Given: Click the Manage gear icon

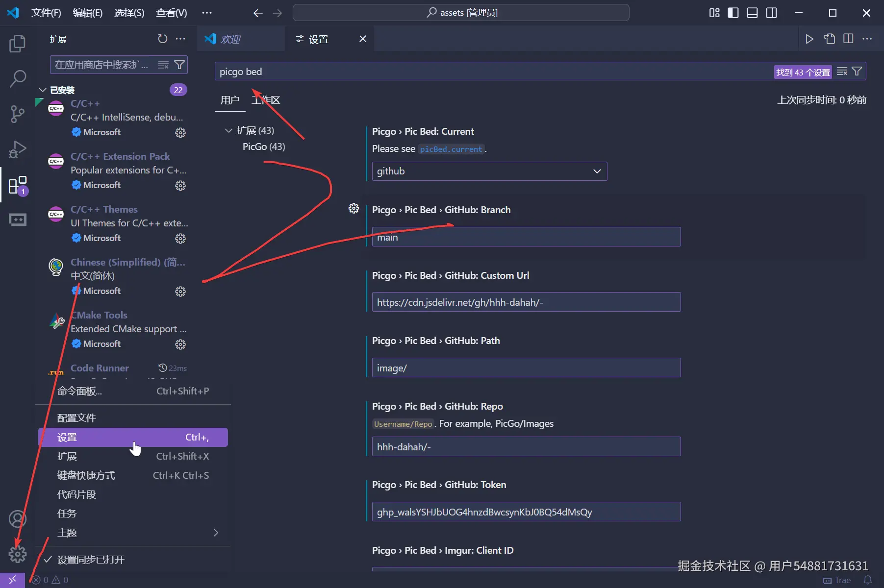Looking at the screenshot, I should (18, 554).
